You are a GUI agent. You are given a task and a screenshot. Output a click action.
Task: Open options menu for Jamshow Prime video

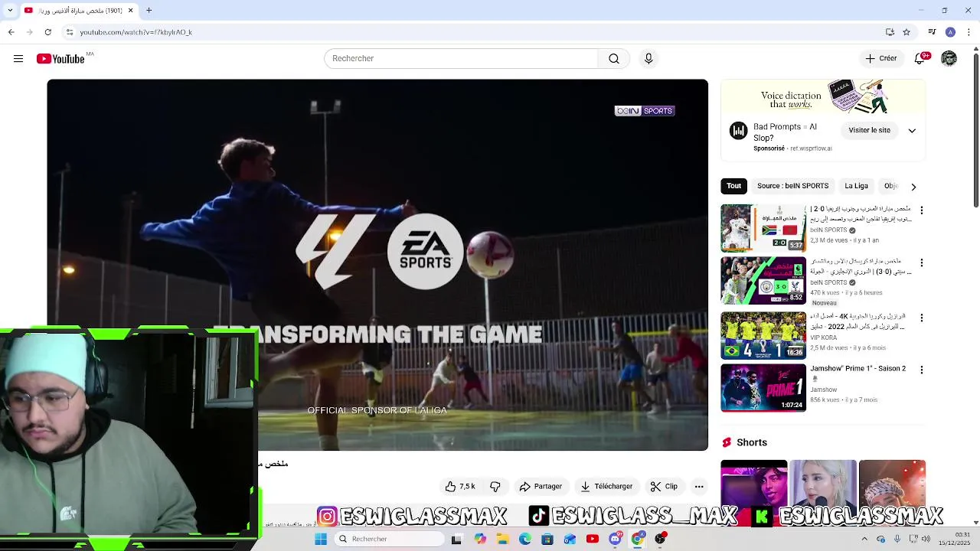(922, 370)
